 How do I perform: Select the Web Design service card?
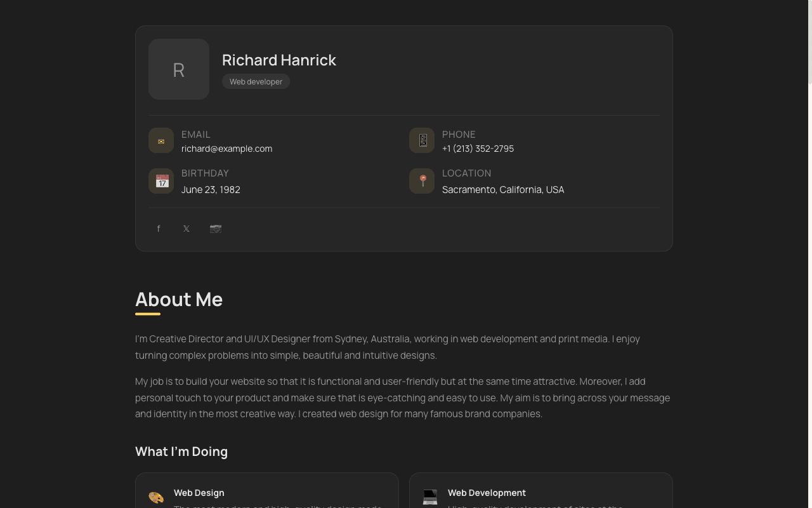[x=266, y=492]
